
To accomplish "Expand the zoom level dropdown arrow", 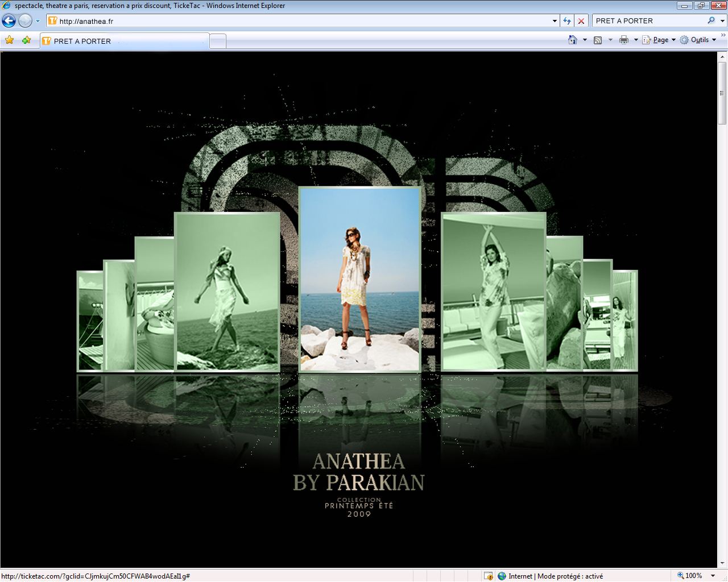I will coord(713,576).
